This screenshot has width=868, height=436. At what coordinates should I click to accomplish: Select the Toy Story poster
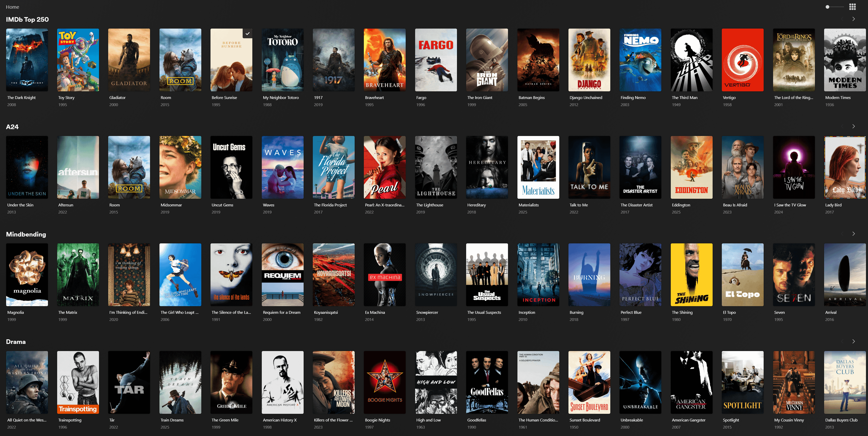(x=78, y=60)
